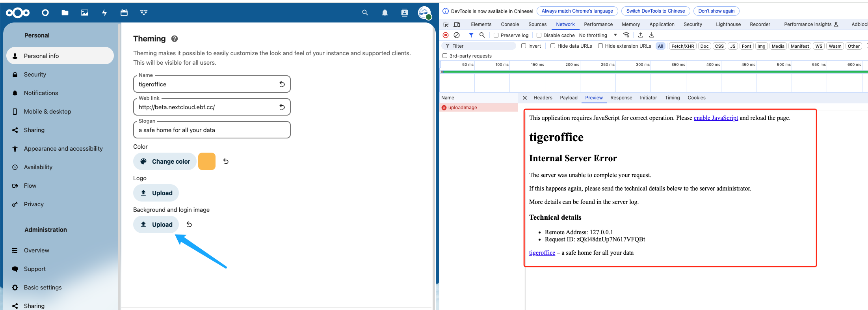
Task: Reset the background and login image
Action: pos(189,224)
